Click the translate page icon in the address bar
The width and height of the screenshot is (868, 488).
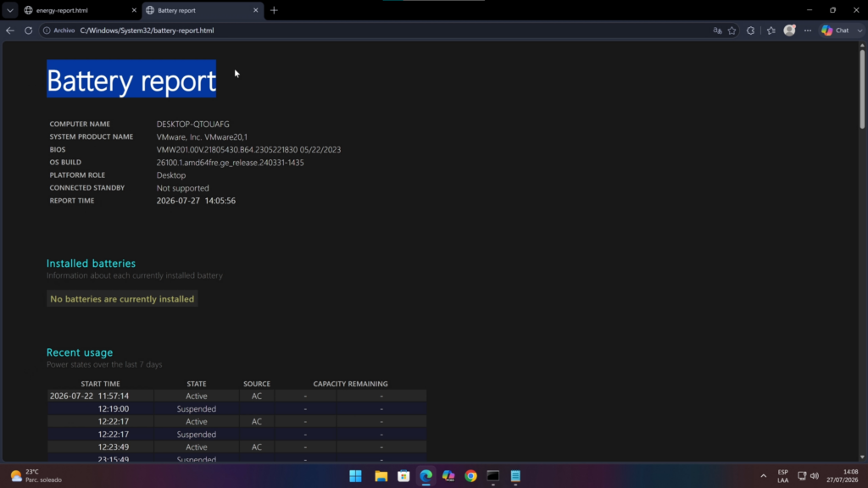click(717, 30)
